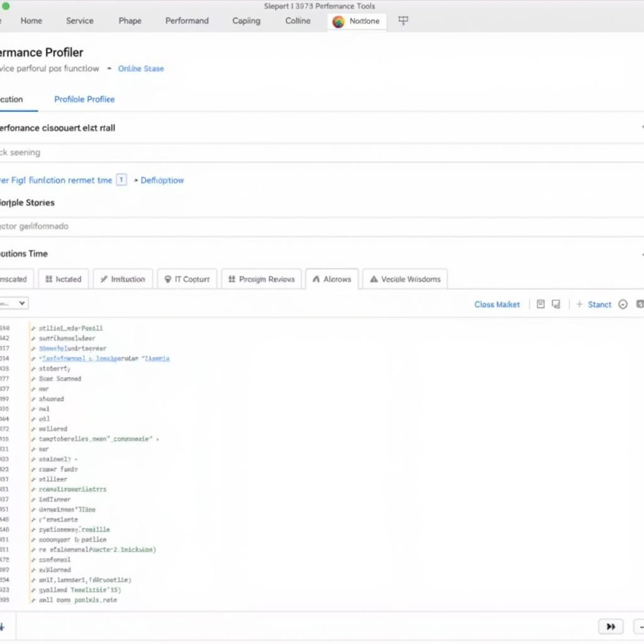The image size is (644, 644).
Task: Expand the stllleer row arrow
Action: click(33, 479)
